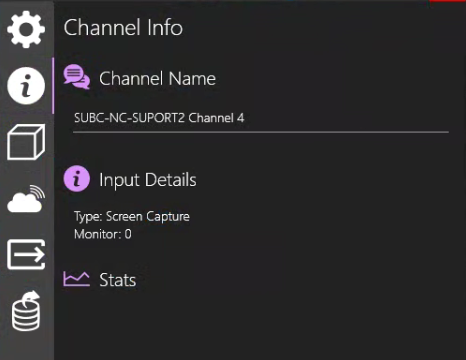Open the settings gear in sidebar
Viewport: 466px width, 360px height.
(26, 29)
